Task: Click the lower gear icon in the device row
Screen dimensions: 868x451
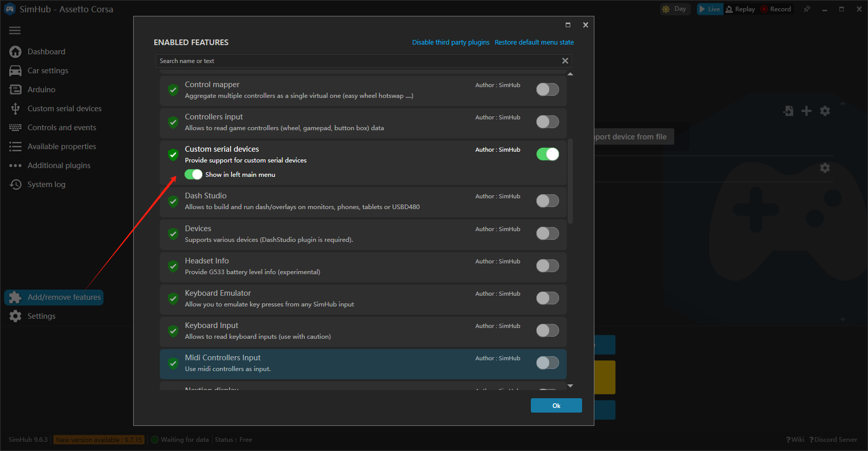Action: tap(825, 168)
